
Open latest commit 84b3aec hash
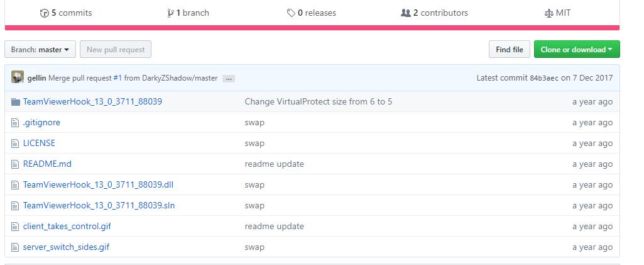pyautogui.click(x=544, y=78)
